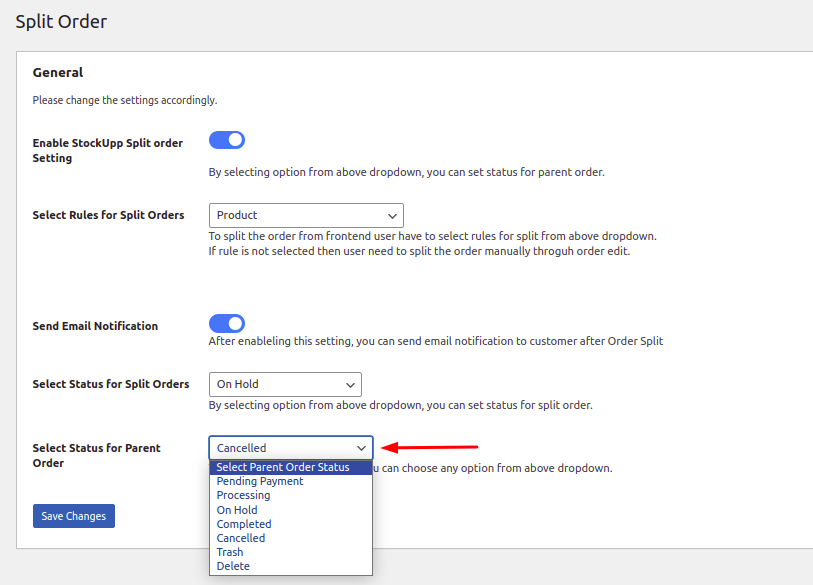Click the Select Rules for Split Orders label

[x=108, y=215]
